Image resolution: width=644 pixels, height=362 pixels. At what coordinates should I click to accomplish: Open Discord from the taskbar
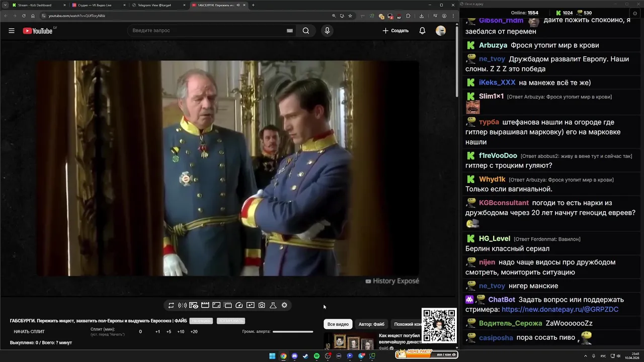294,356
